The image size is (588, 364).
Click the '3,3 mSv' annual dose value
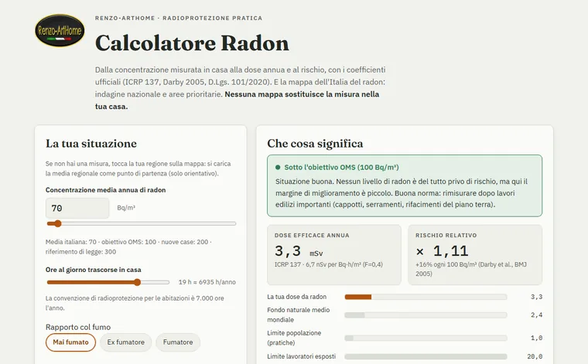click(299, 251)
